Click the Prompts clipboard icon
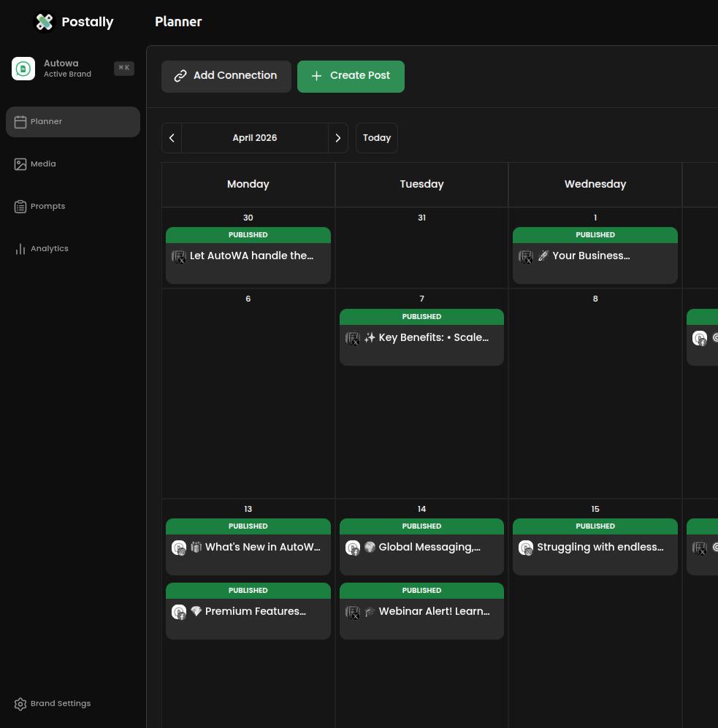This screenshot has width=718, height=728. click(x=20, y=207)
